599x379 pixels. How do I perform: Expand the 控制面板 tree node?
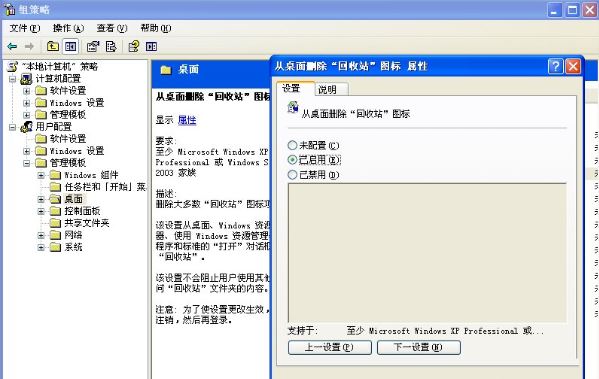(41, 211)
